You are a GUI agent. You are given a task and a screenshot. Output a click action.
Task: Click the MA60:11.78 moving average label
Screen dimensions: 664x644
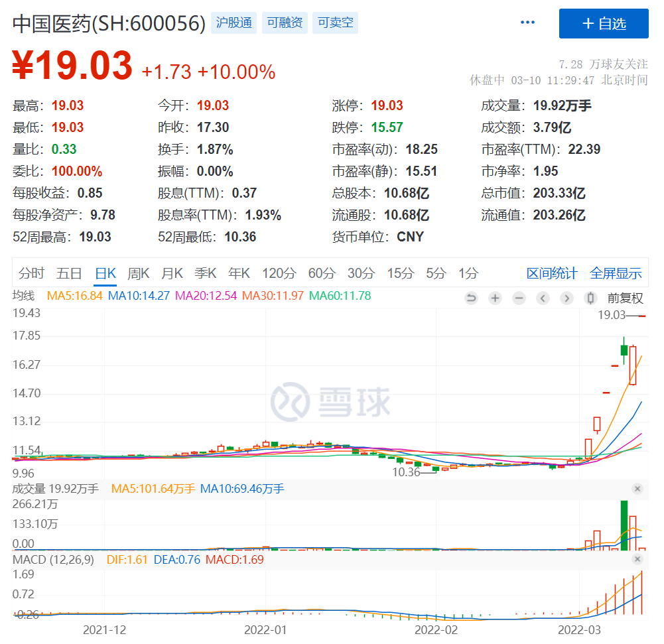[340, 296]
